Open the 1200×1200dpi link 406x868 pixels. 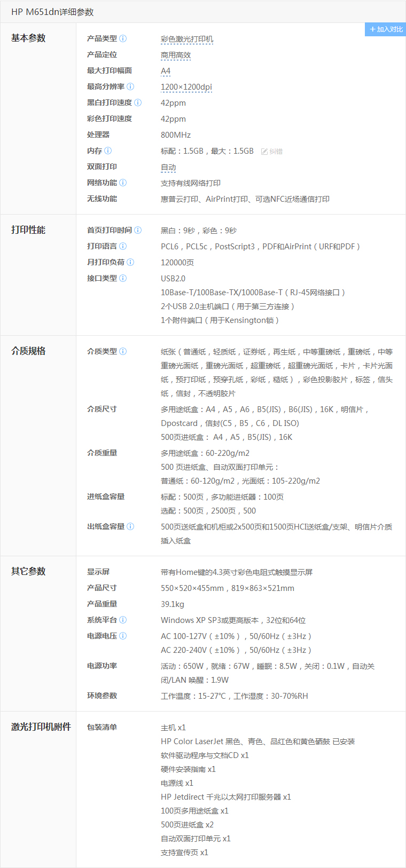186,87
